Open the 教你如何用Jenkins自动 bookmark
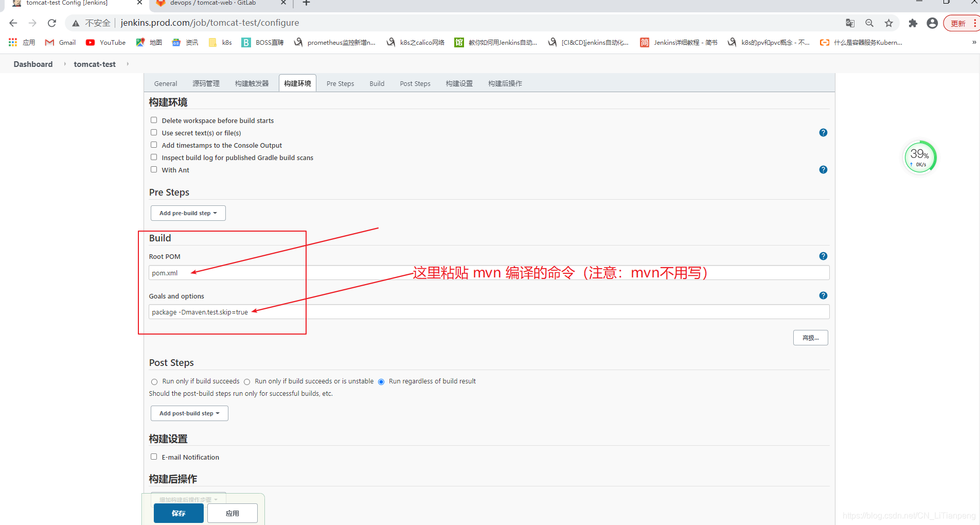Image resolution: width=980 pixels, height=525 pixels. point(496,42)
